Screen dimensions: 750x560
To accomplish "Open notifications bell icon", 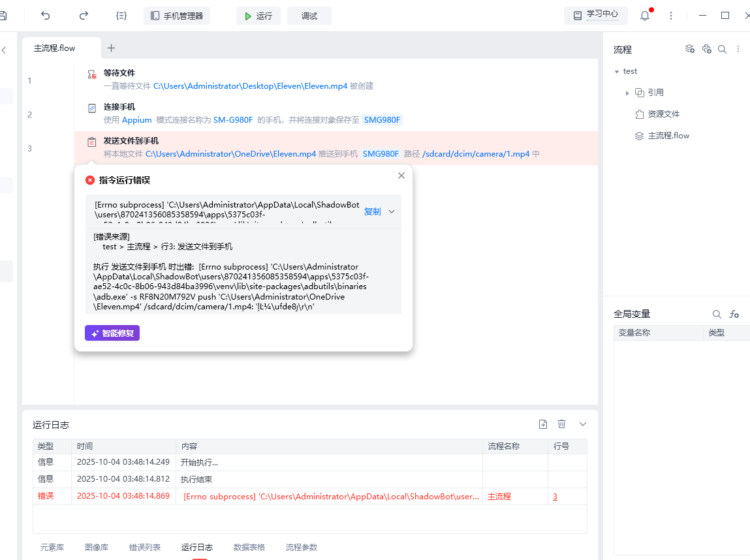I will tap(645, 16).
